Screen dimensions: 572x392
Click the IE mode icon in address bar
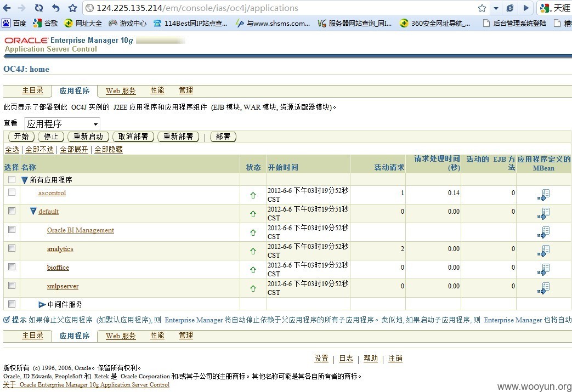pyautogui.click(x=510, y=8)
